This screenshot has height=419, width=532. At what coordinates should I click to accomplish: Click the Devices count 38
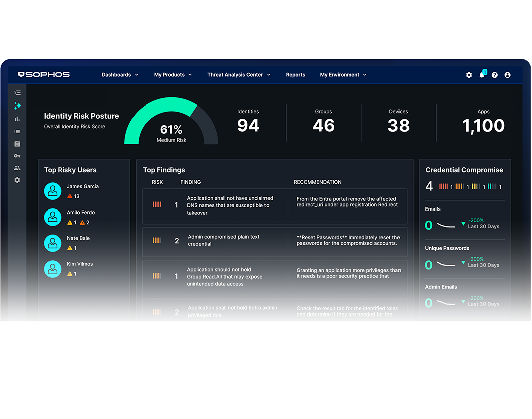(x=398, y=125)
